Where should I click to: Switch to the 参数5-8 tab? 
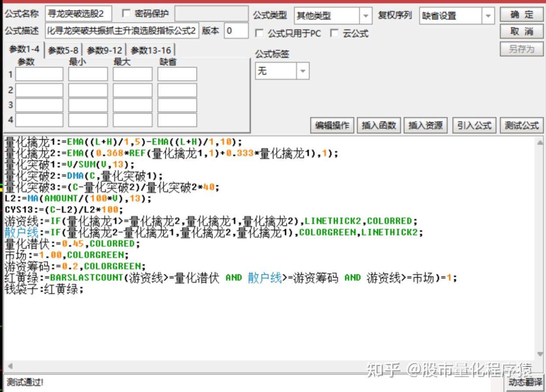(63, 50)
